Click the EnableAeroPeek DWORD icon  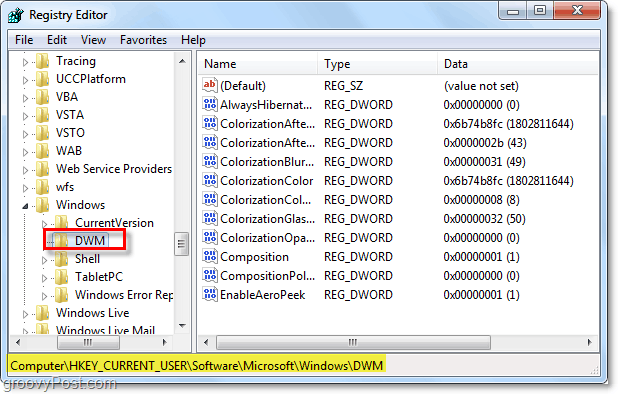(x=210, y=294)
